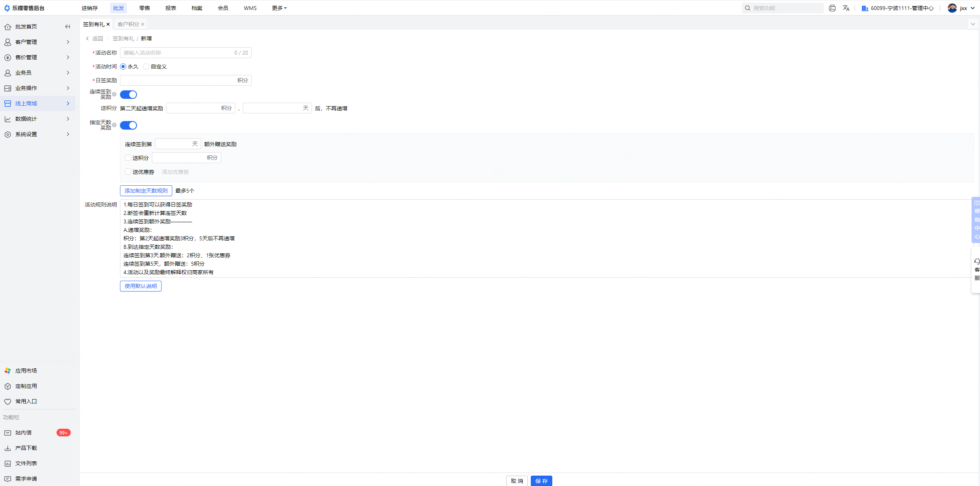Open 站内信 messages icon

(x=8, y=433)
